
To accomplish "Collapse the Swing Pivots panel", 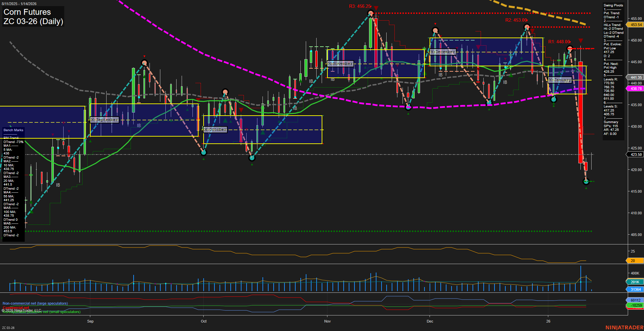I will coord(613,5).
